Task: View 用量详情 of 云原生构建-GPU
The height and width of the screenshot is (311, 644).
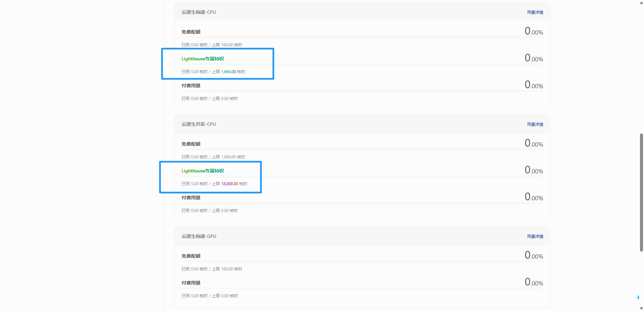Action: [535, 237]
